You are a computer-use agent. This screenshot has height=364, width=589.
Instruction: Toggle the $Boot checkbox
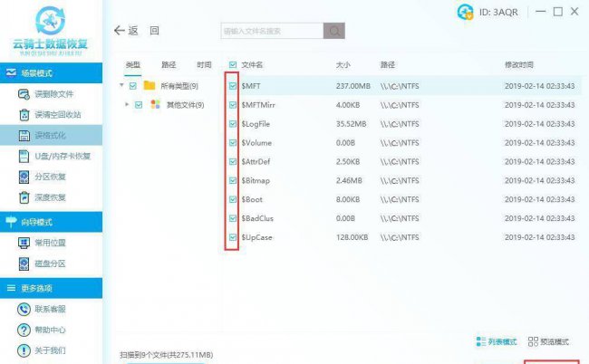[x=233, y=199]
